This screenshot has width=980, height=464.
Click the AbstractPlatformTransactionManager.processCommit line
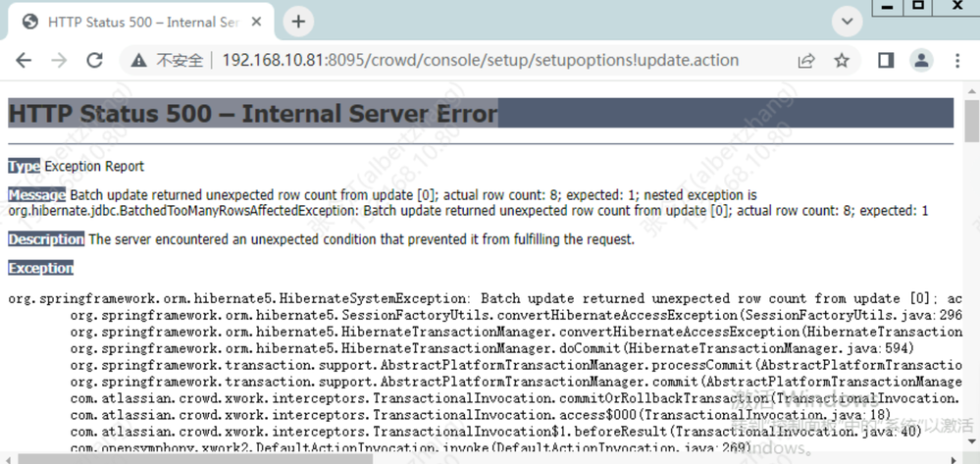pos(516,365)
